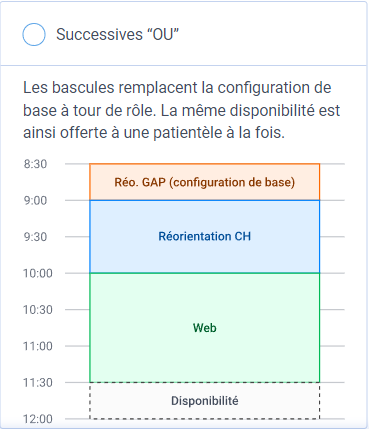Click the 11:30 time label
This screenshot has height=429, width=369.
38,383
